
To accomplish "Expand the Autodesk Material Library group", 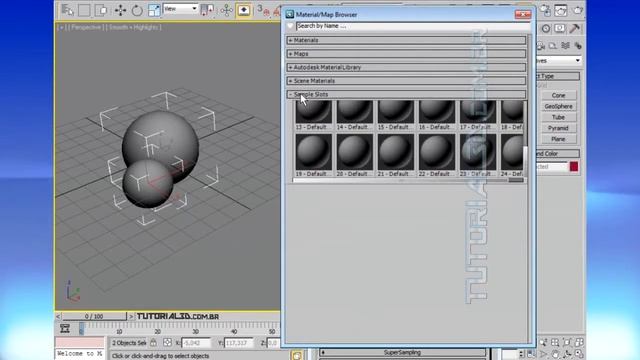I will click(x=406, y=67).
